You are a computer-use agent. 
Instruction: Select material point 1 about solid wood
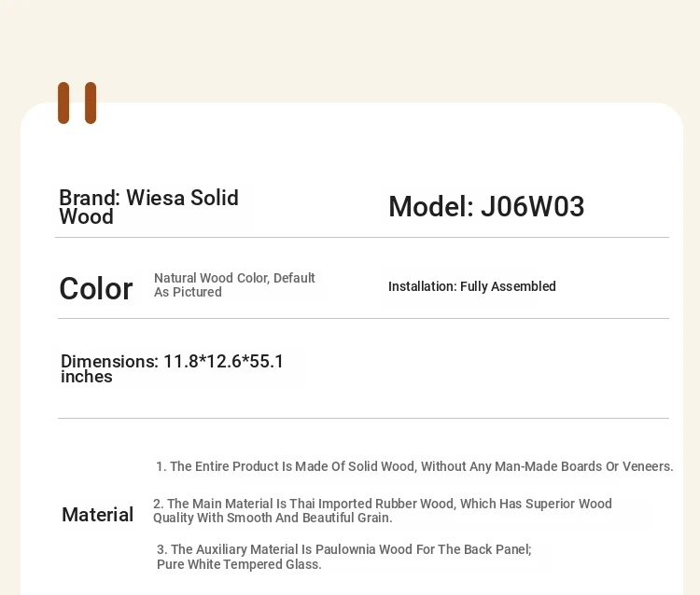pyautogui.click(x=414, y=466)
